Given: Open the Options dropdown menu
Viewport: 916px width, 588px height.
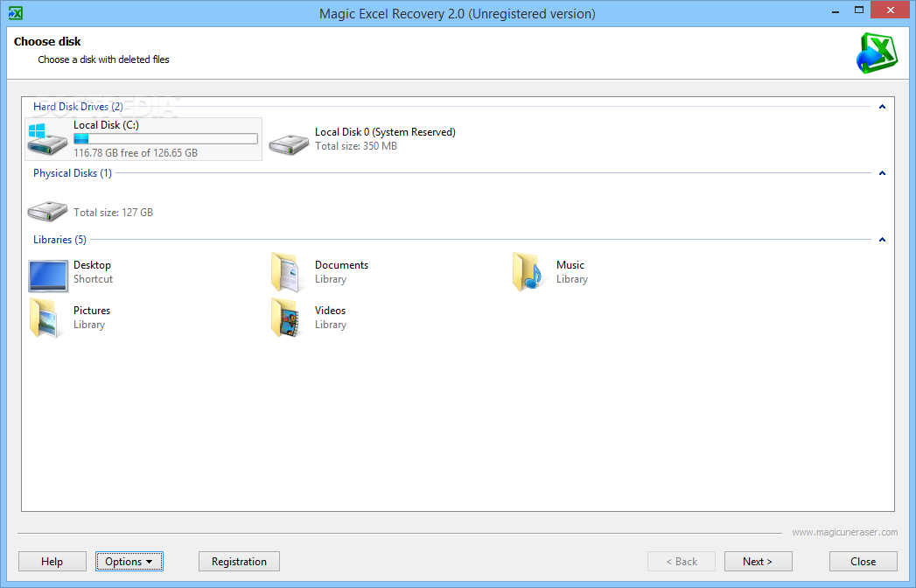Looking at the screenshot, I should click(129, 561).
